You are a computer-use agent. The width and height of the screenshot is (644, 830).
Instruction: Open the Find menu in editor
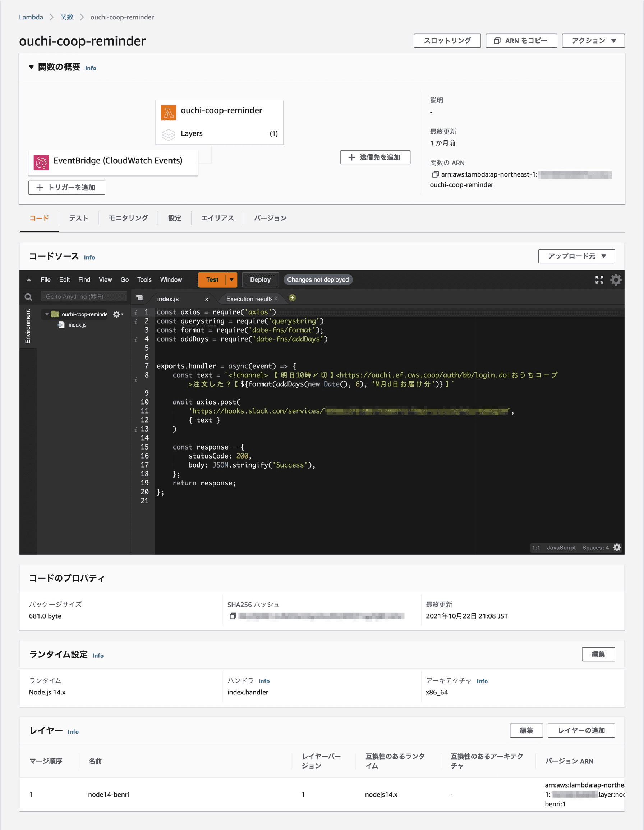[84, 280]
